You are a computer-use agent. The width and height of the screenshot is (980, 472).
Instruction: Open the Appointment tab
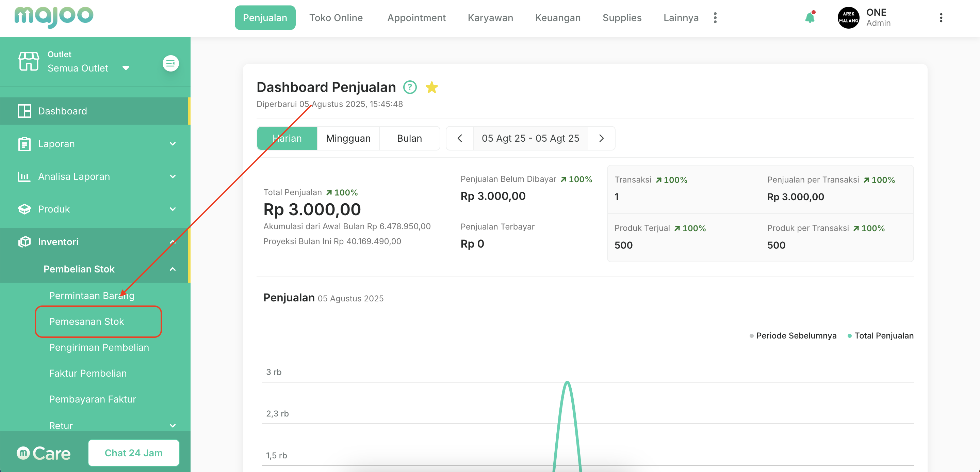click(416, 18)
